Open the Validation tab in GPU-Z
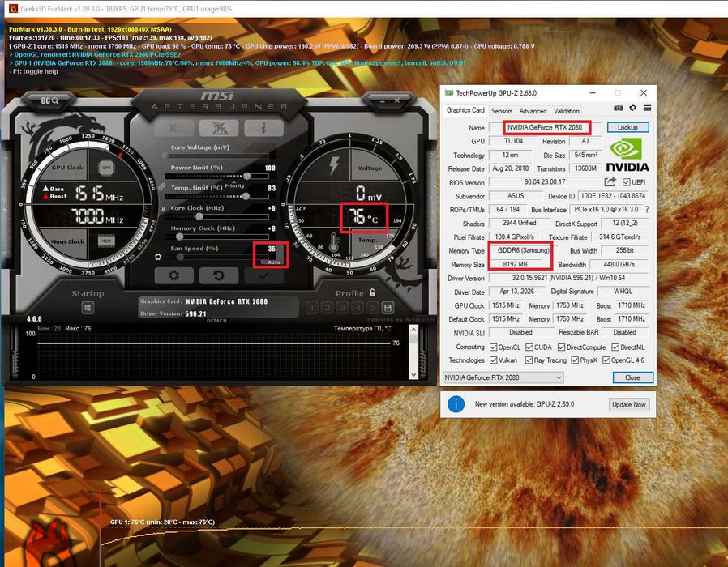The width and height of the screenshot is (728, 567). 567,111
